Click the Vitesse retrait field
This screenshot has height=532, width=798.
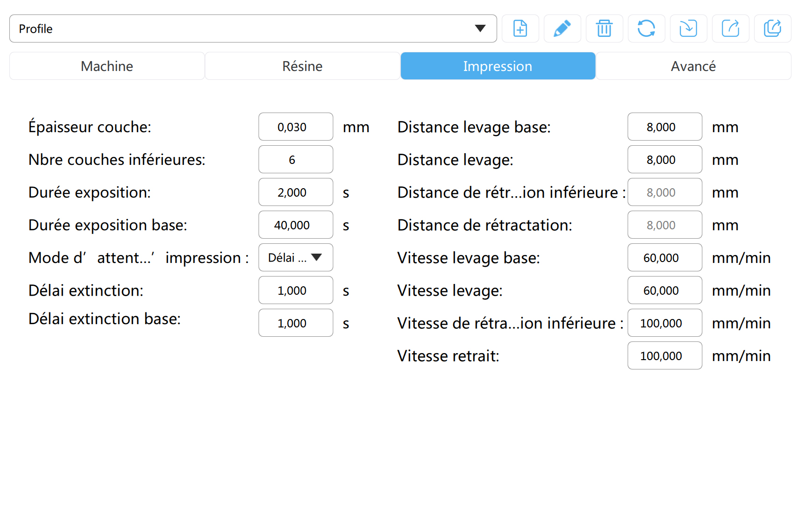point(665,355)
